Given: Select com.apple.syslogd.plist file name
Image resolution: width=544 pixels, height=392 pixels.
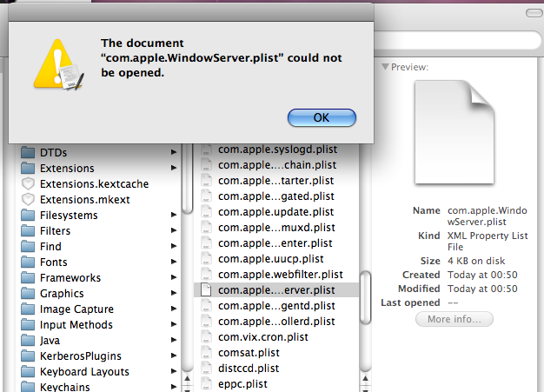Looking at the screenshot, I should 277,149.
